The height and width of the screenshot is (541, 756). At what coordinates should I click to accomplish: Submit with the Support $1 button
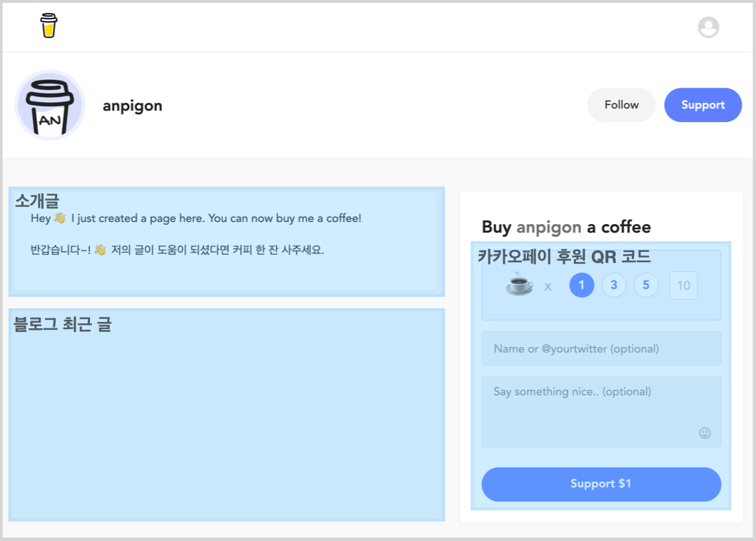pos(601,484)
